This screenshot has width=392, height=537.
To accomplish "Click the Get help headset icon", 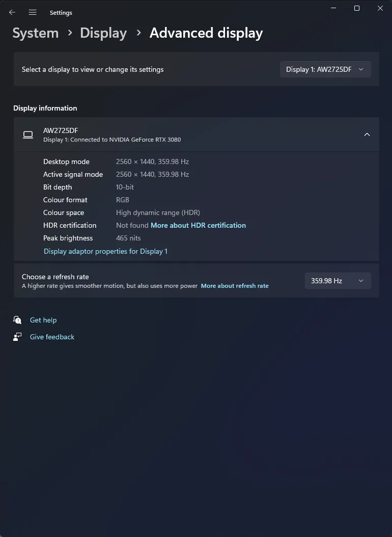I will 18,320.
